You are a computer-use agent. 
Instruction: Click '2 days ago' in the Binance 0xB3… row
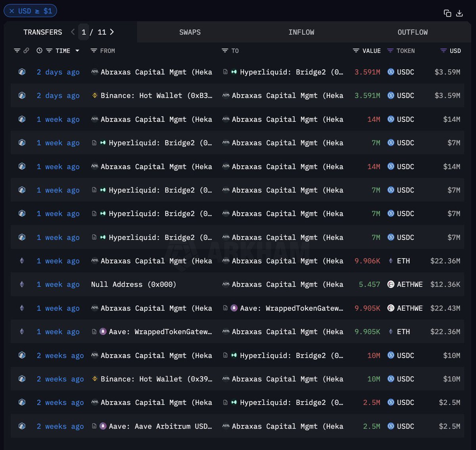pos(58,96)
